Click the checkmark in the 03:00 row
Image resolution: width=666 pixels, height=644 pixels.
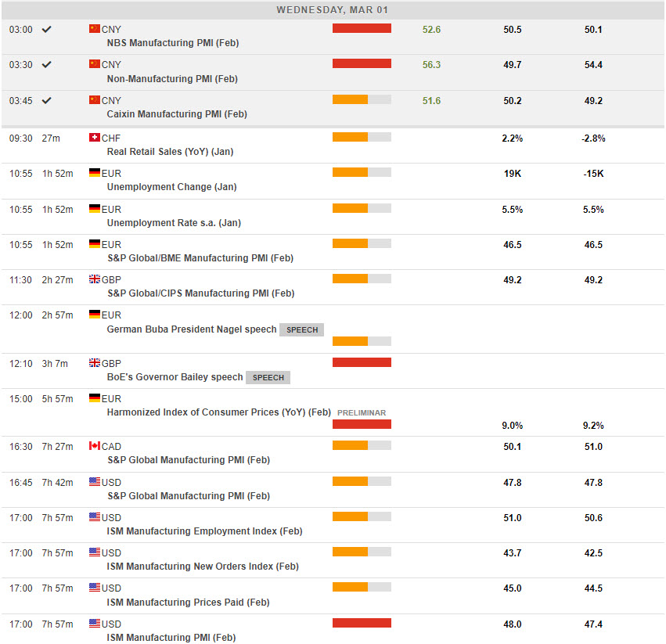coord(46,29)
